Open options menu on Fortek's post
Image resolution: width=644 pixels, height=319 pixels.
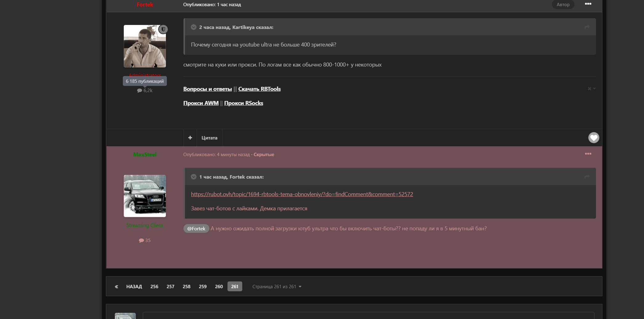tap(588, 4)
